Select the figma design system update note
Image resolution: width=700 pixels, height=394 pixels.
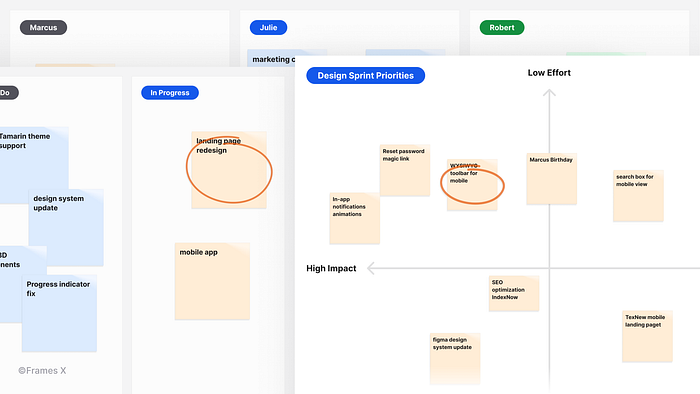click(x=455, y=359)
